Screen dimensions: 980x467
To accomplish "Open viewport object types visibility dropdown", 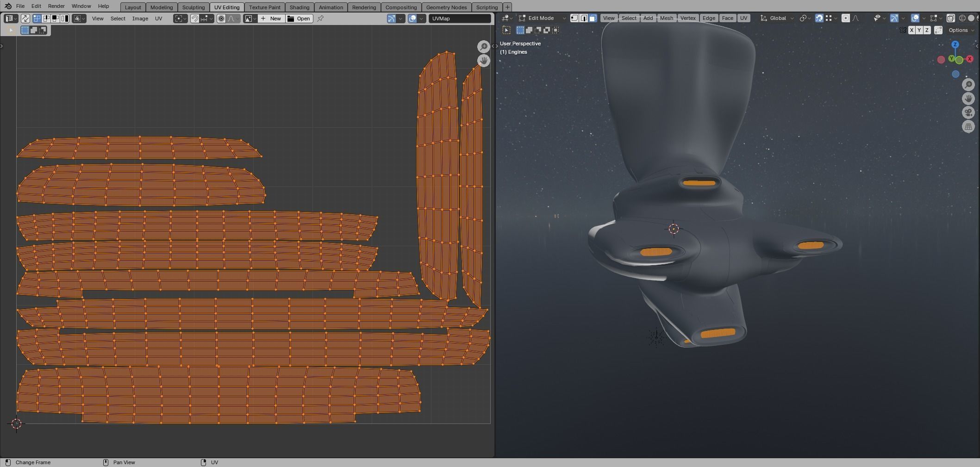I will (879, 18).
